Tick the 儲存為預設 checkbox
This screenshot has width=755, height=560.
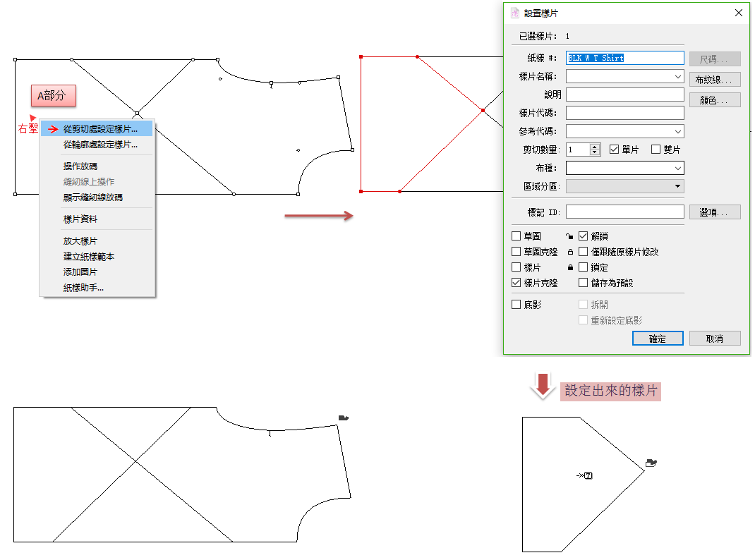584,283
